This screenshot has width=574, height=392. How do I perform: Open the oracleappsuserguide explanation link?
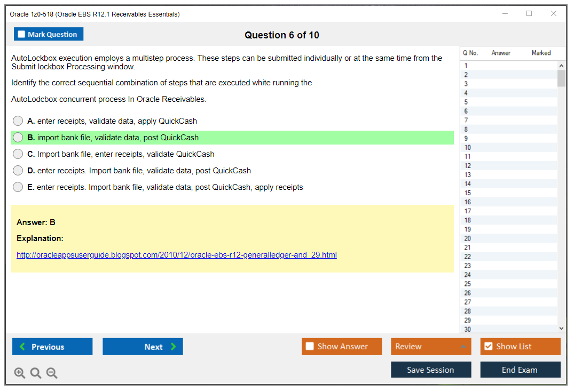[177, 255]
